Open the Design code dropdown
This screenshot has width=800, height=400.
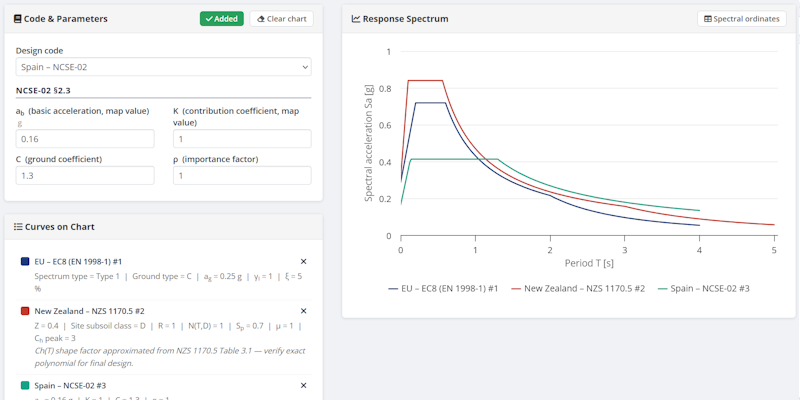click(163, 67)
